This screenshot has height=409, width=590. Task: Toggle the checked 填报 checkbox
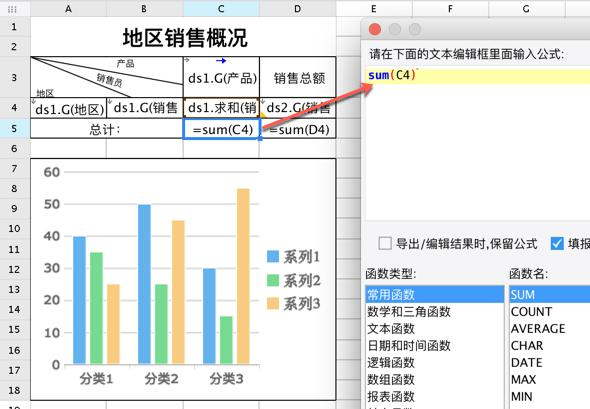tap(557, 243)
